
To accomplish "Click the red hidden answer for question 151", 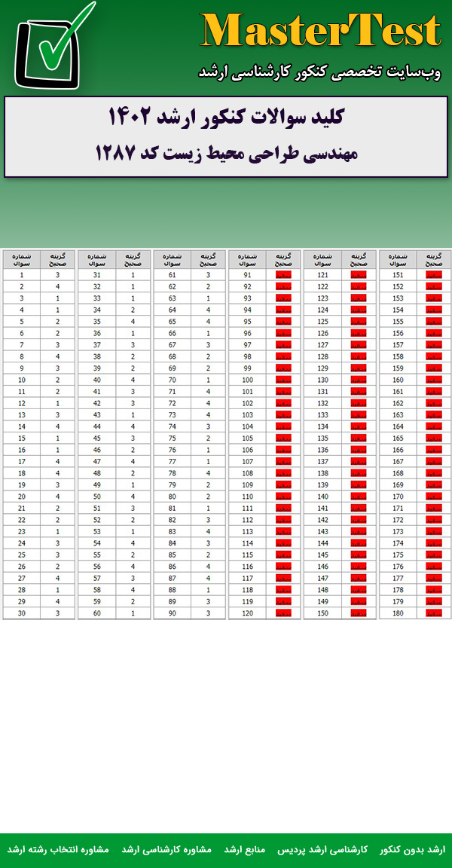I will pos(433,275).
